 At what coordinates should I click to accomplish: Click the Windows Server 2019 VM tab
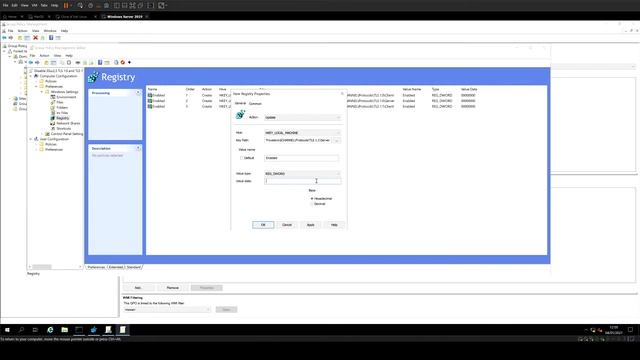tap(124, 17)
